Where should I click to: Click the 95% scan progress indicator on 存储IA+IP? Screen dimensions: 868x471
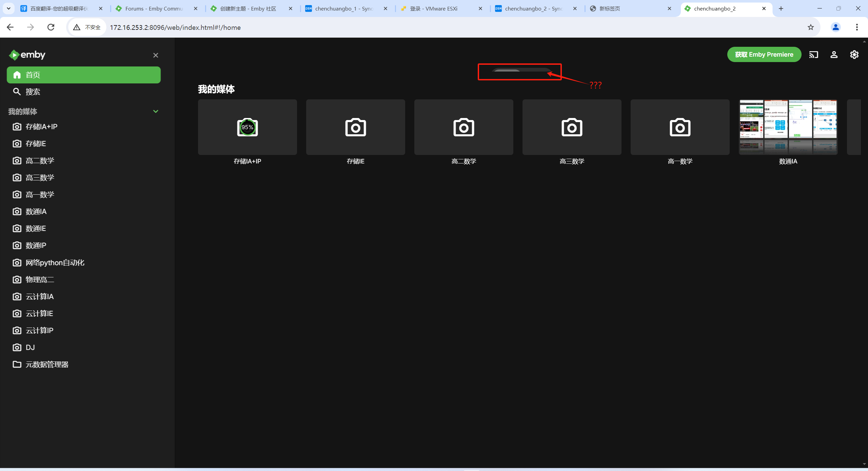[x=247, y=127]
